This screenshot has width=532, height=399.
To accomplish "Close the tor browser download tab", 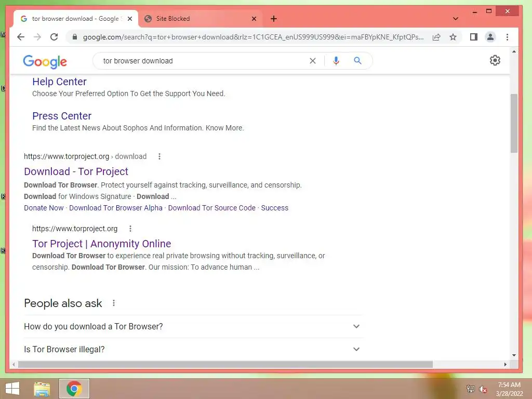I will 129,19.
